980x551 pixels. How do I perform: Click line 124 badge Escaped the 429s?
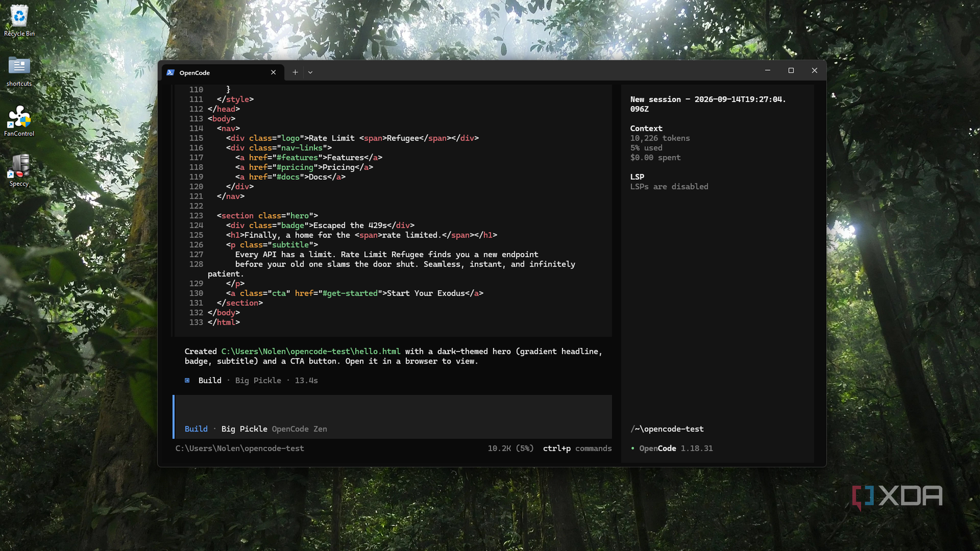(320, 226)
